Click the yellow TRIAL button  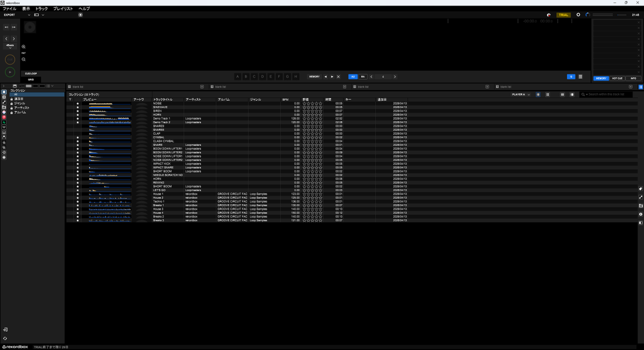coord(563,15)
